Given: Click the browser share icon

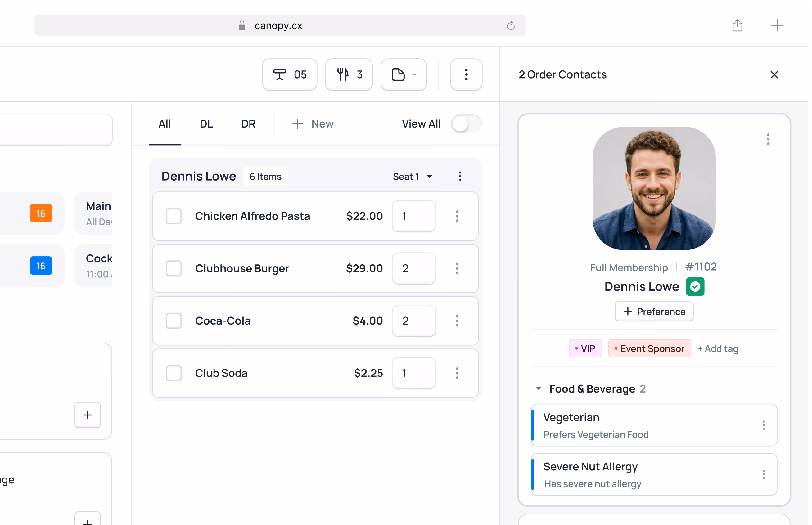Looking at the screenshot, I should (x=737, y=25).
